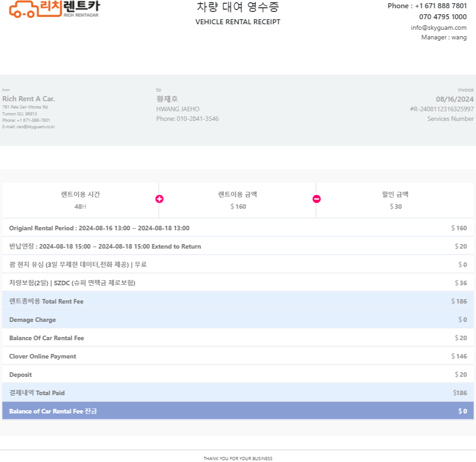Click the blue Balance of Car Rental Fee bar
This screenshot has height=462, width=476.
(x=238, y=411)
